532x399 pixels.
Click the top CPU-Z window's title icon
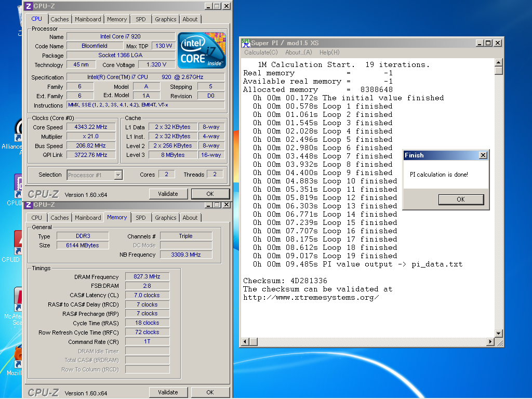29,6
